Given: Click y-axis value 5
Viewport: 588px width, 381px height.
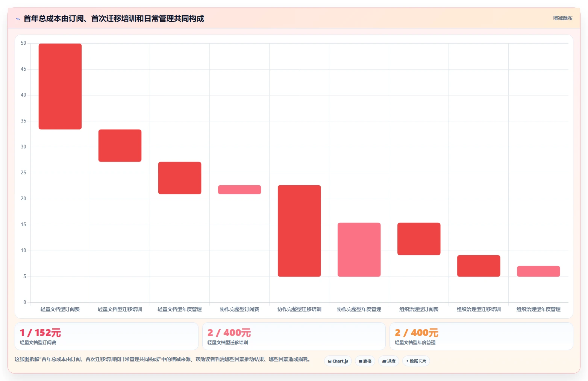Looking at the screenshot, I should (x=25, y=277).
